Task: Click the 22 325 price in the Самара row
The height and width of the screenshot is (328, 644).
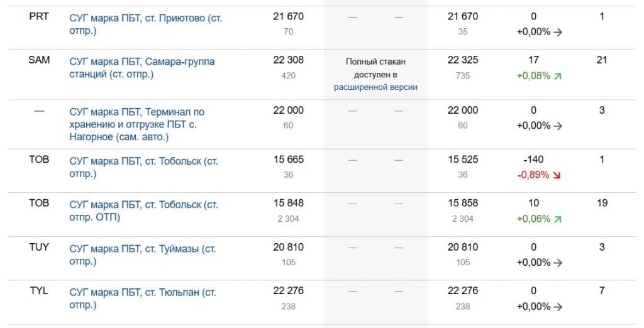Action: click(462, 60)
